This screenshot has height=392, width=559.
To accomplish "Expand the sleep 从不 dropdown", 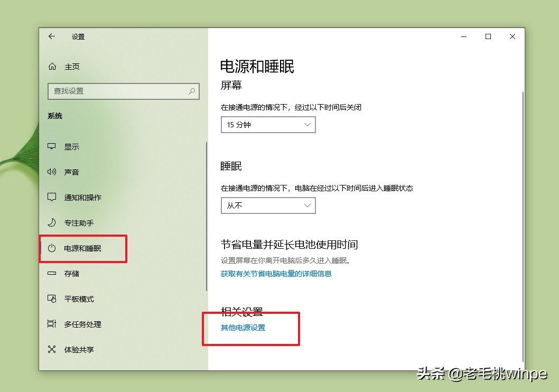I will 268,206.
